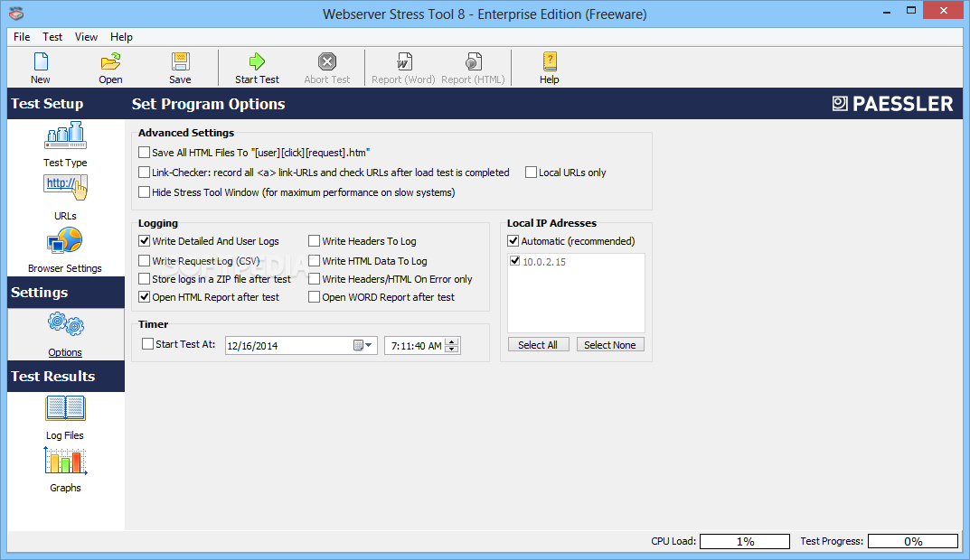This screenshot has height=560, width=970.
Task: Enable Write Request Log (CSV)
Action: 144,260
